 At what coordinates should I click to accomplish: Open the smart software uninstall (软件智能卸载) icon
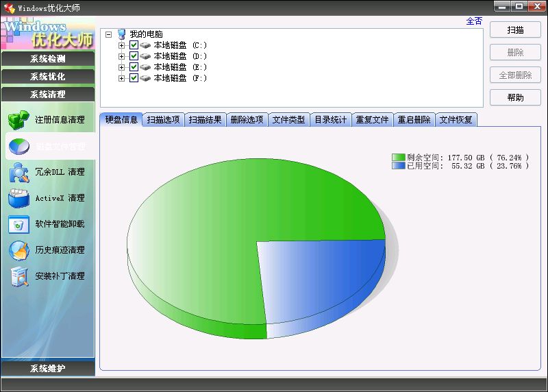point(18,224)
